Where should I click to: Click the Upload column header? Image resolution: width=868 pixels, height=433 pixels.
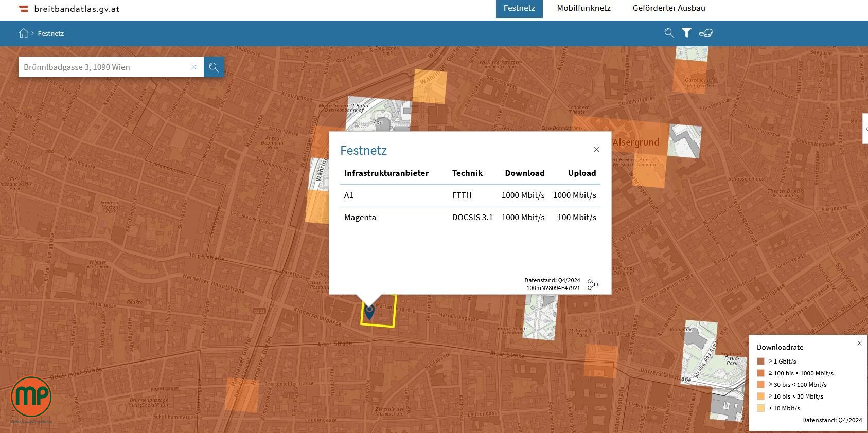582,173
